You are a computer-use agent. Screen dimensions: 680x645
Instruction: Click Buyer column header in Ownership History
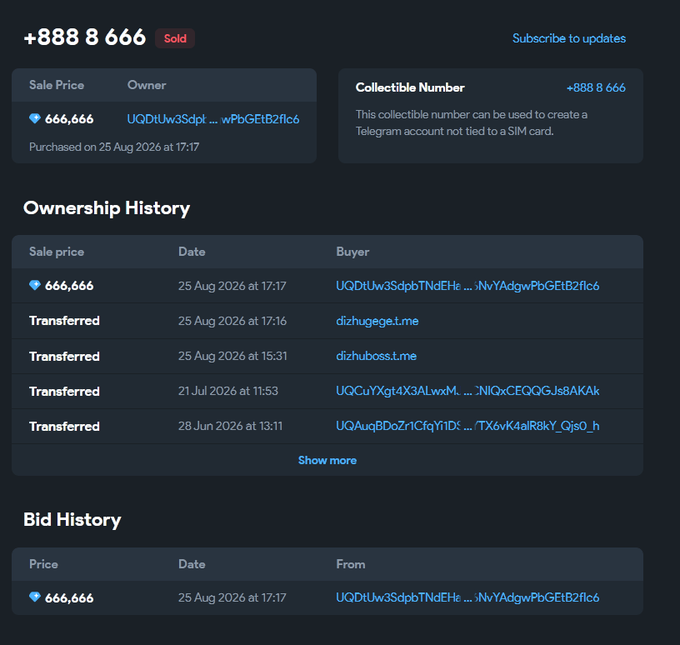click(x=353, y=252)
